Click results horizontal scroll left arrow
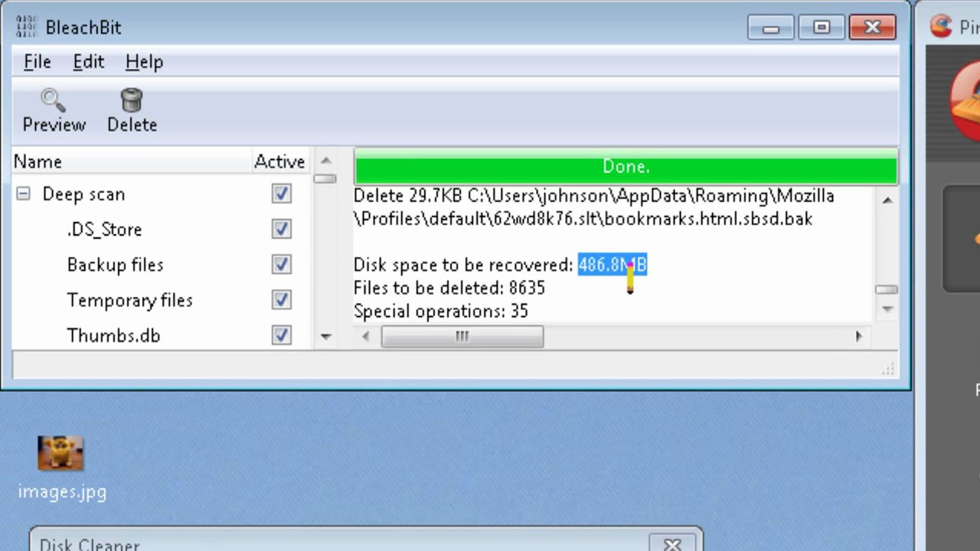The image size is (980, 551). click(365, 336)
